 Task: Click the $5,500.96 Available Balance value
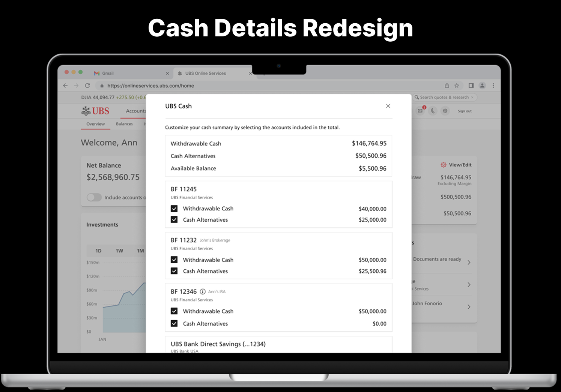pos(372,168)
